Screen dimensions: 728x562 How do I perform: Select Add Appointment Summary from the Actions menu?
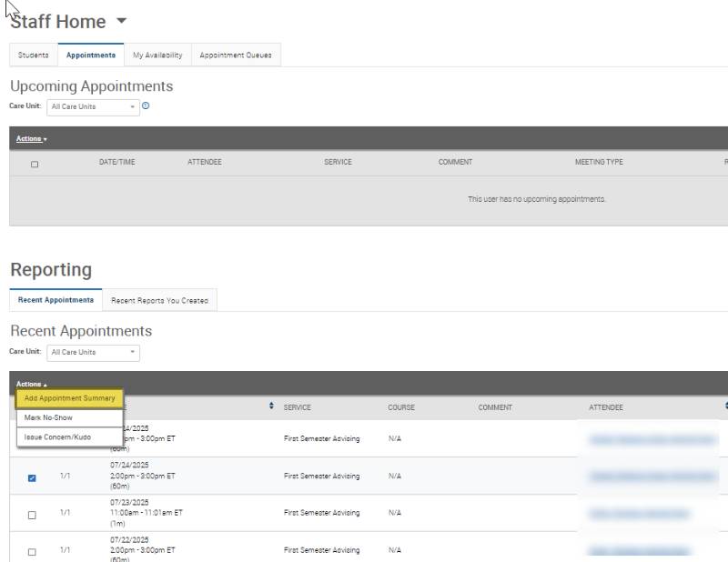70,399
